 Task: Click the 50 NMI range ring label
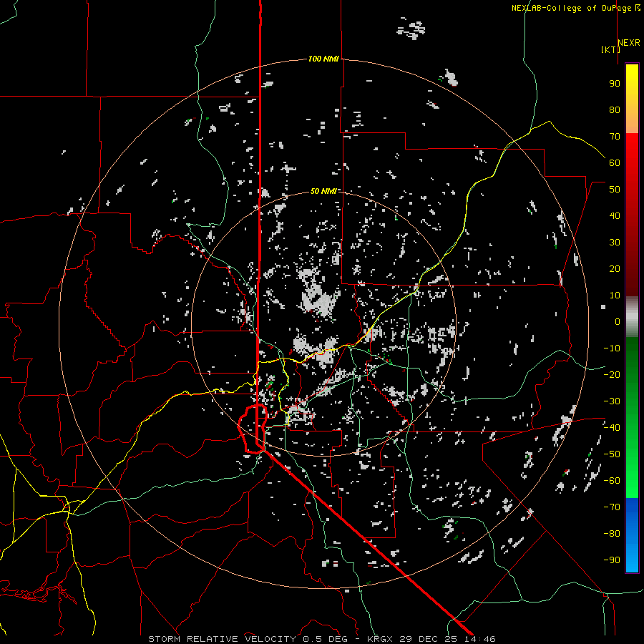(323, 191)
